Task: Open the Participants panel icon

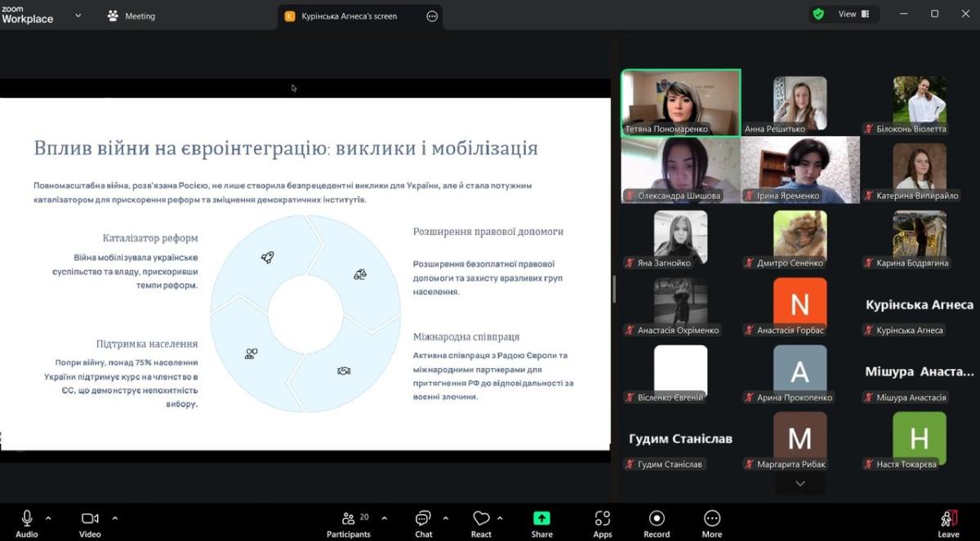Action: point(349,519)
